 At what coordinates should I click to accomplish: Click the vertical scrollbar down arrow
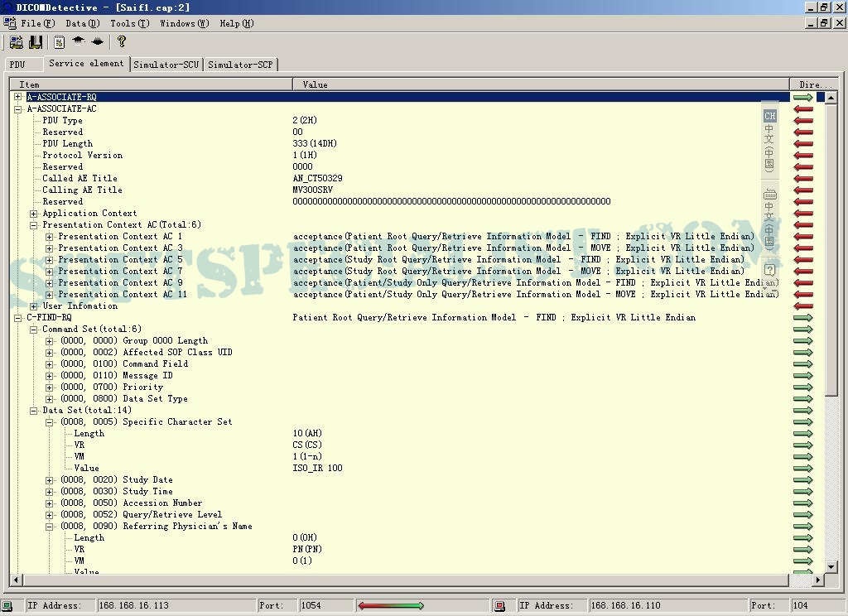click(x=832, y=567)
